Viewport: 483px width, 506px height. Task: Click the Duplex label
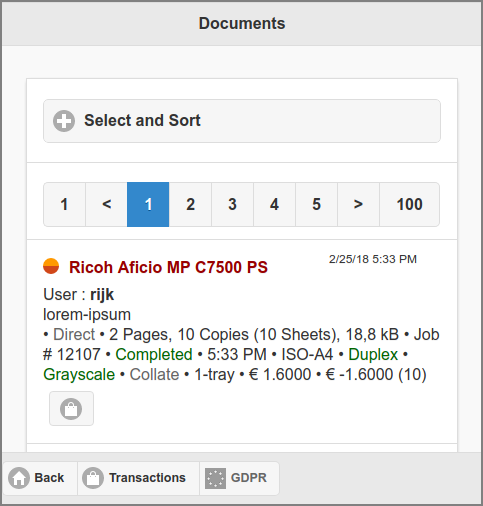[373, 354]
